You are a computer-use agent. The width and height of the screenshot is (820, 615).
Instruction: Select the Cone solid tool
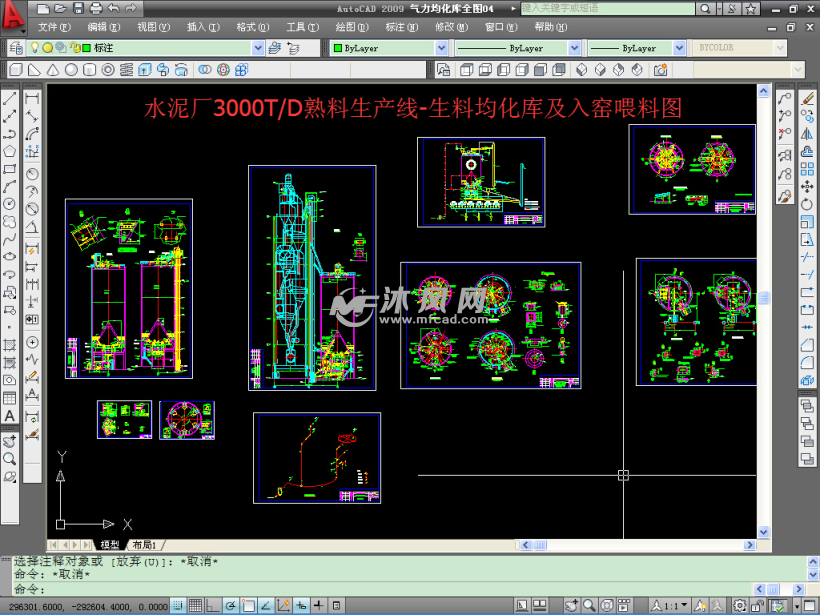tap(53, 70)
